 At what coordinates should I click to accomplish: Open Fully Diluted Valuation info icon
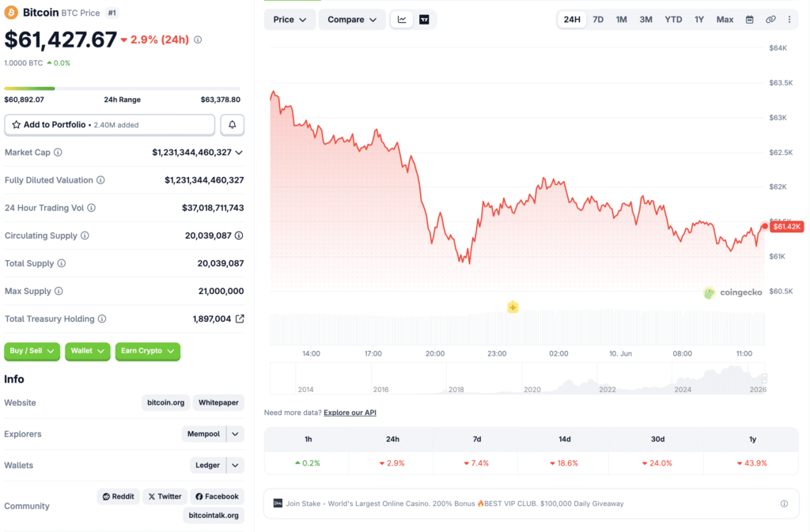click(100, 180)
